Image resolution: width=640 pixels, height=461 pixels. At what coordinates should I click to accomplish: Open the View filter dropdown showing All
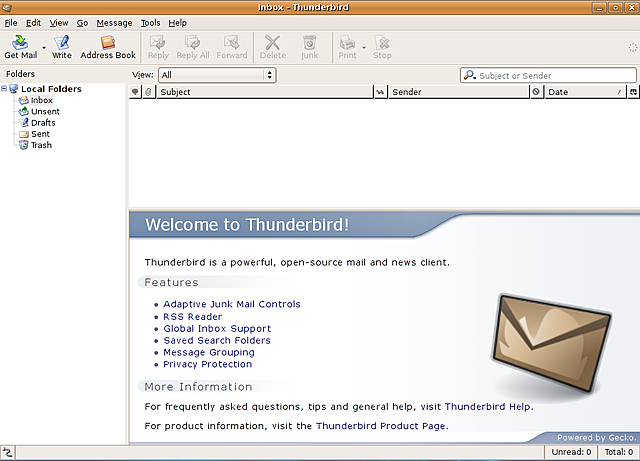217,75
